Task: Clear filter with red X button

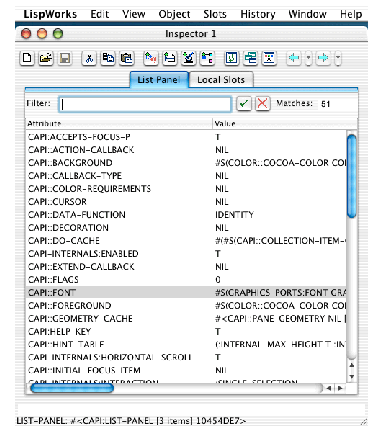Action: 262,104
